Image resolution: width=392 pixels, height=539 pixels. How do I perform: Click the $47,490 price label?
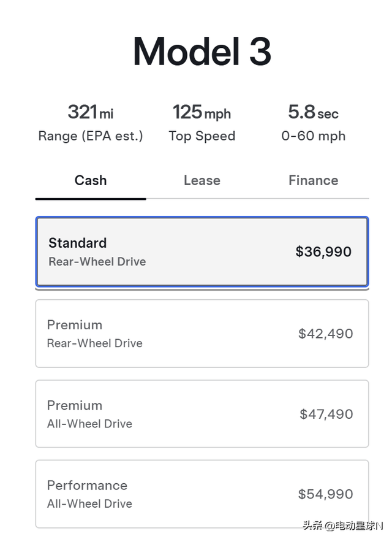pos(326,414)
